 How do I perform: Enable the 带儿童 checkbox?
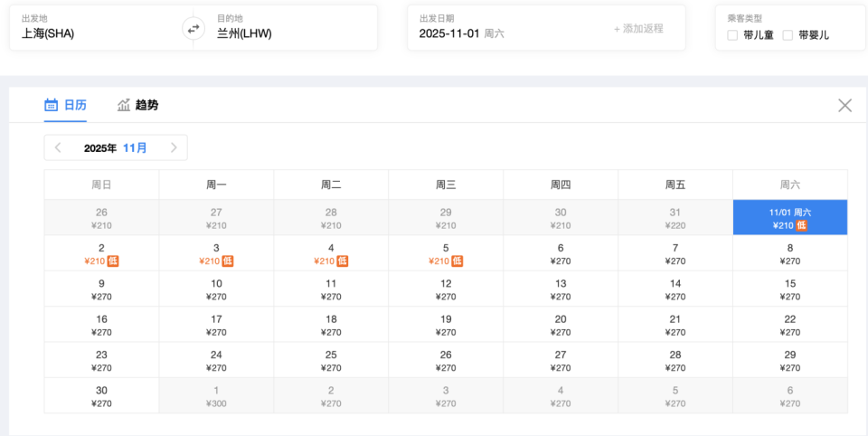point(732,35)
